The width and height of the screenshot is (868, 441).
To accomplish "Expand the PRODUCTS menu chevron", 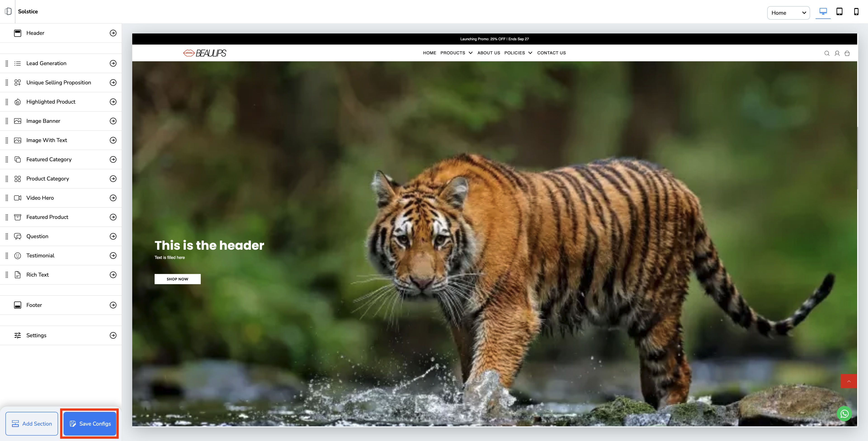I will [x=470, y=53].
